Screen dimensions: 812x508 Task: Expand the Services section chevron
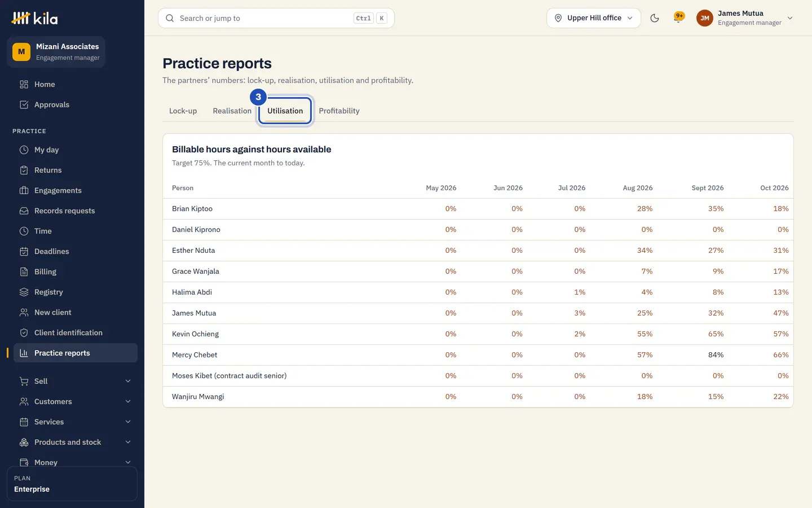click(128, 422)
